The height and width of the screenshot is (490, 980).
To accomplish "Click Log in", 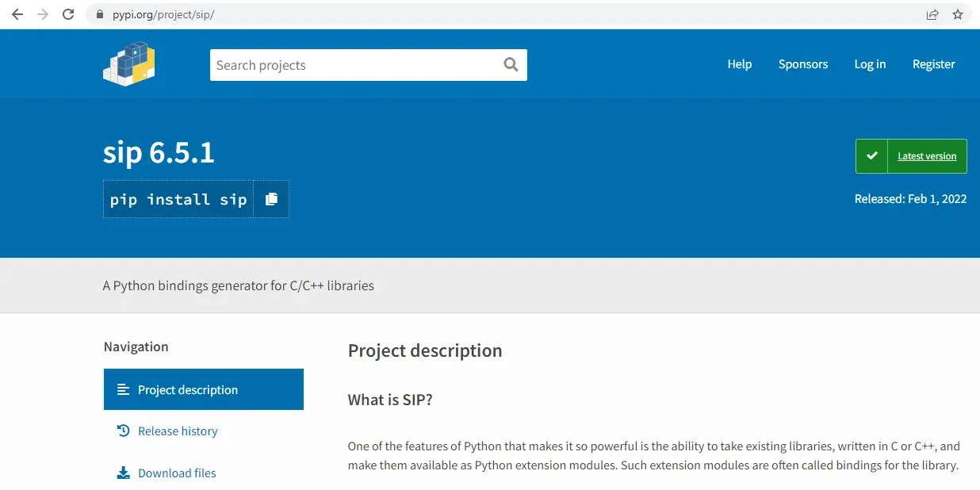I will 870,64.
